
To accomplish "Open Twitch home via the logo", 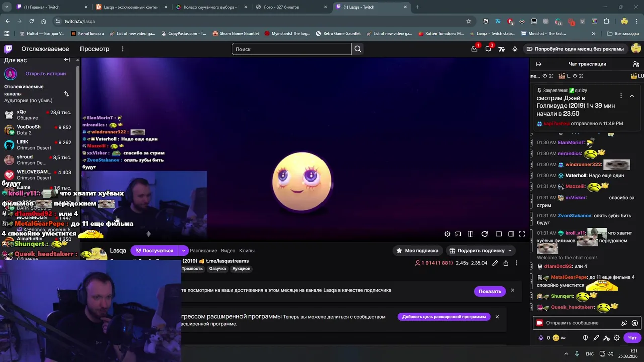I will [x=8, y=49].
